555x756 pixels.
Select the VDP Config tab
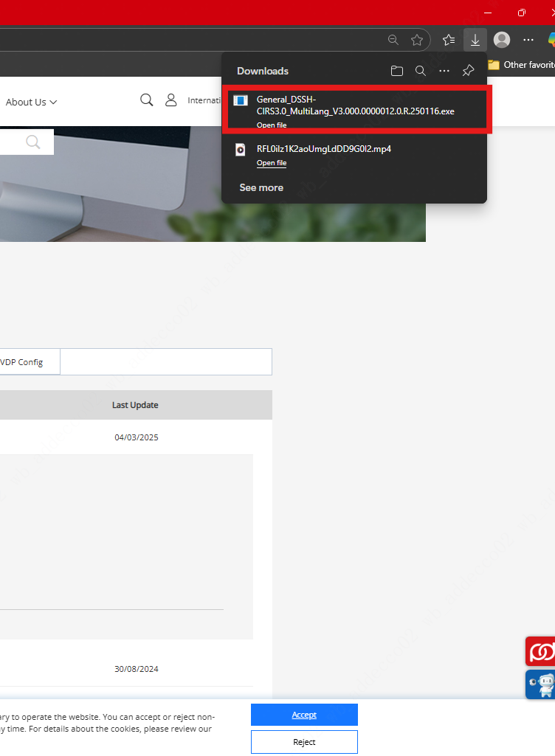click(x=21, y=362)
